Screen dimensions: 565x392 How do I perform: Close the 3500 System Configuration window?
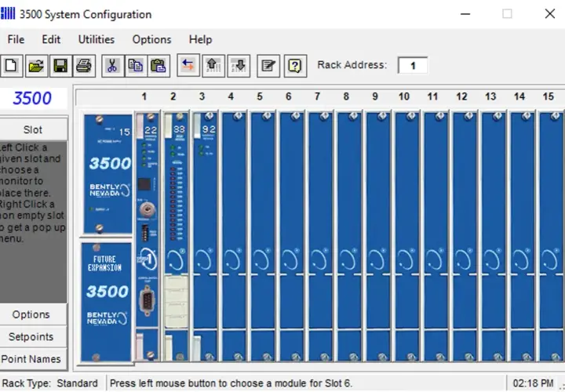point(550,13)
